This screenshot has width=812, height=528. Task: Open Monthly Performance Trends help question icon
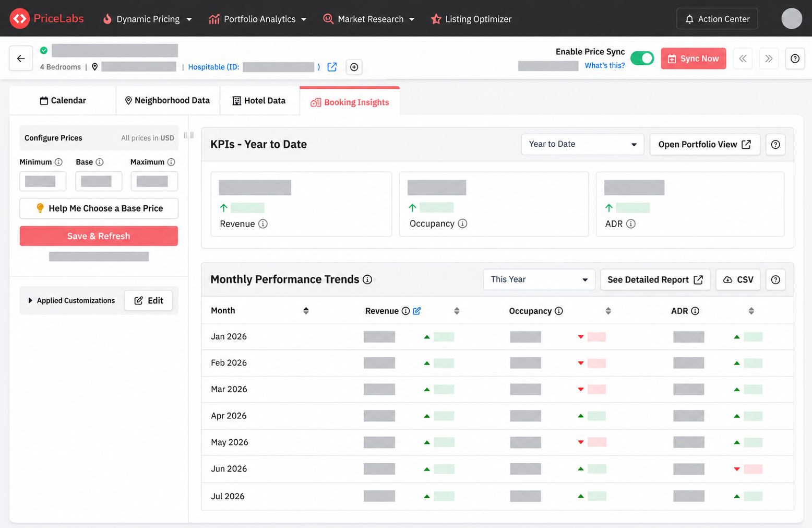pos(775,279)
